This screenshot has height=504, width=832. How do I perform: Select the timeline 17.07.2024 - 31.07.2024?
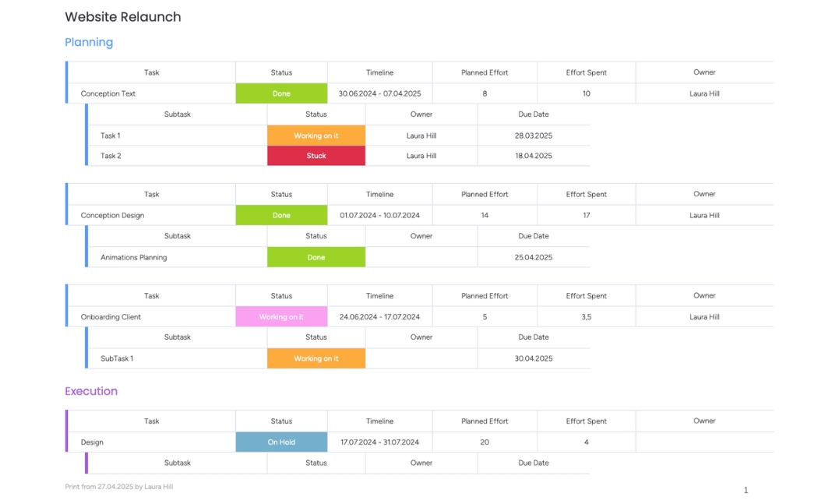[379, 442]
